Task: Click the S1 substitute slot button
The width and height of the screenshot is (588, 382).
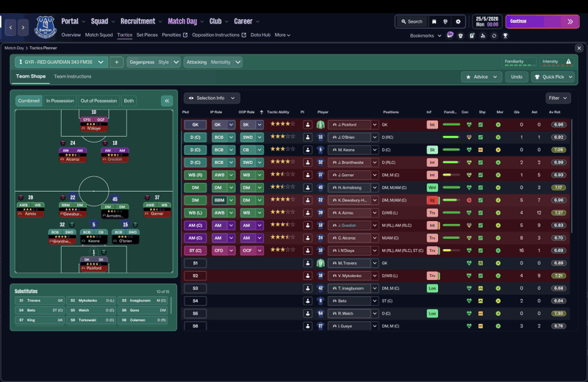Action: pos(196,263)
